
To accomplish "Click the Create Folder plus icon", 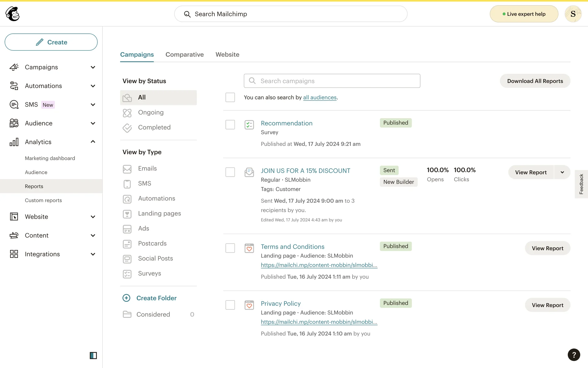I will pyautogui.click(x=126, y=298).
